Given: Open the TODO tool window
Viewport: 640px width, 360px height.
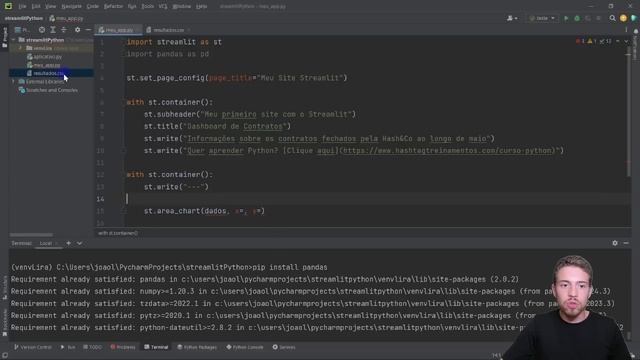Looking at the screenshot, I should (x=93, y=347).
